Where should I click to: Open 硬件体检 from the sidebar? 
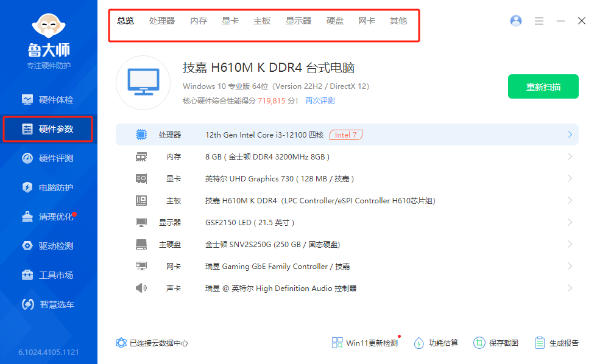pyautogui.click(x=48, y=100)
